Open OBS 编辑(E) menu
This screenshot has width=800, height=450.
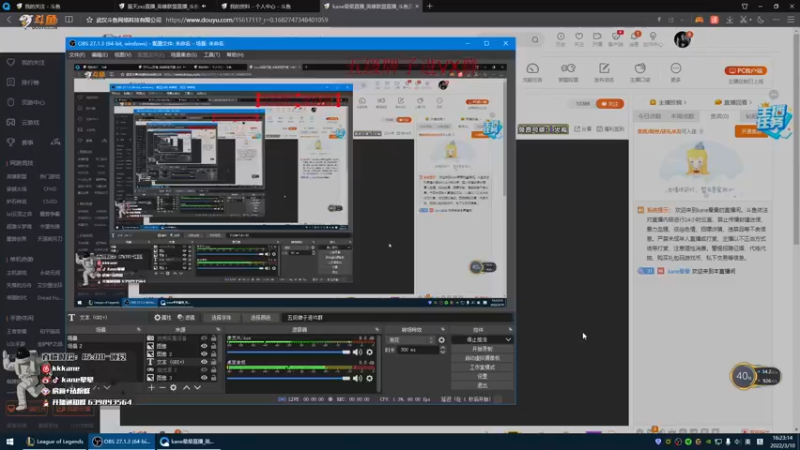pos(99,55)
